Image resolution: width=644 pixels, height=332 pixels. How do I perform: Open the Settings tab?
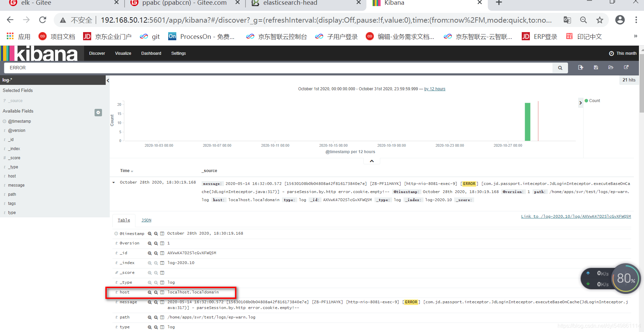coord(178,53)
